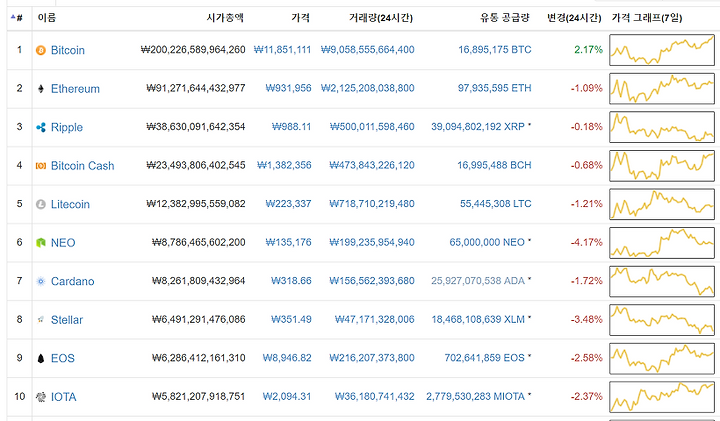Click Bitcoin price ₩11,851,111
720x421 pixels.
[282, 50]
